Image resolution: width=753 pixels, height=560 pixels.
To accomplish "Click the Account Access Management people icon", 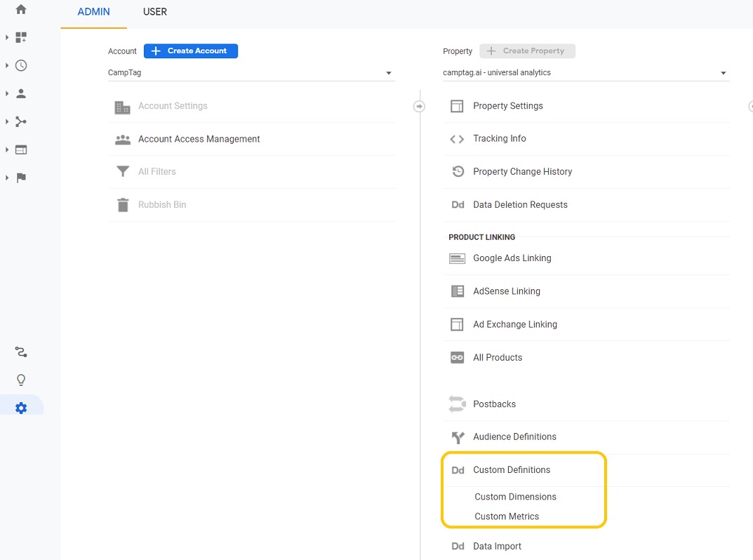I will pyautogui.click(x=123, y=139).
